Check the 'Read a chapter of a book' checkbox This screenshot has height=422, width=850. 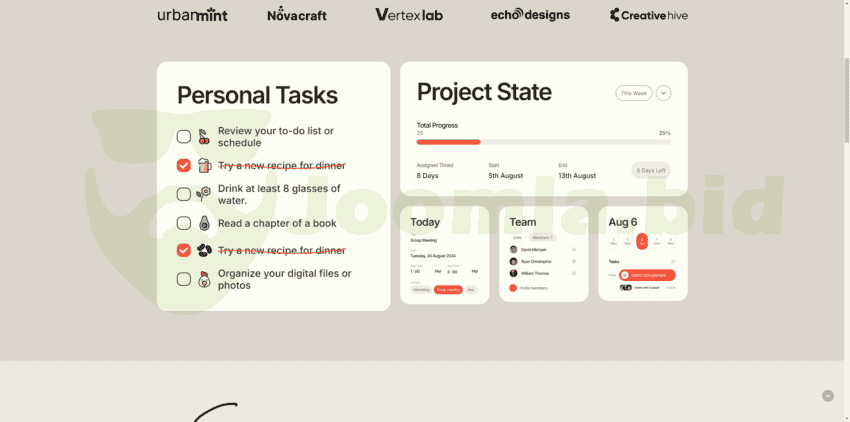(184, 223)
